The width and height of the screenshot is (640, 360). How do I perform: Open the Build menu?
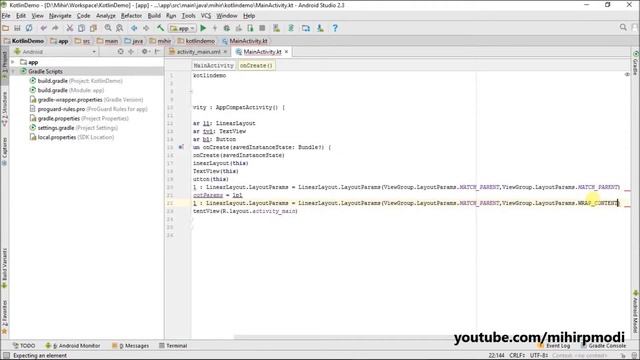[154, 16]
